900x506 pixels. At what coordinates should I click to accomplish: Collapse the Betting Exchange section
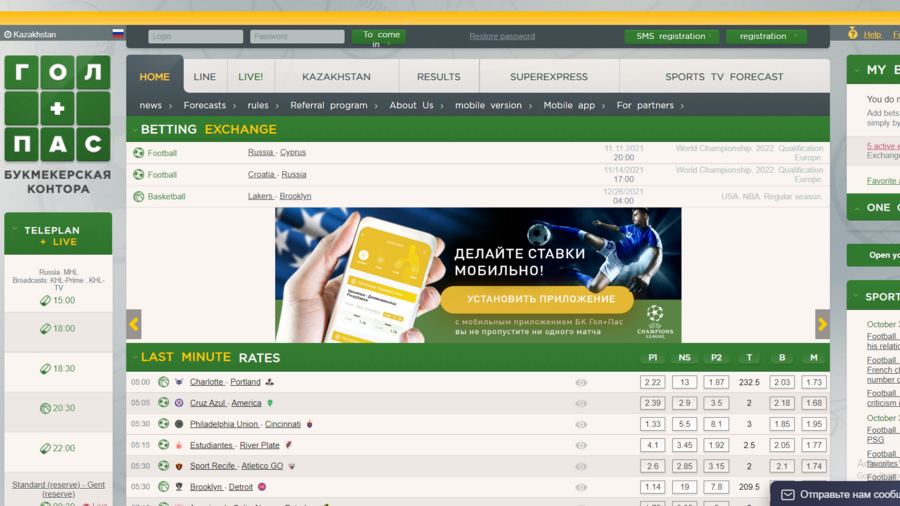[x=134, y=129]
